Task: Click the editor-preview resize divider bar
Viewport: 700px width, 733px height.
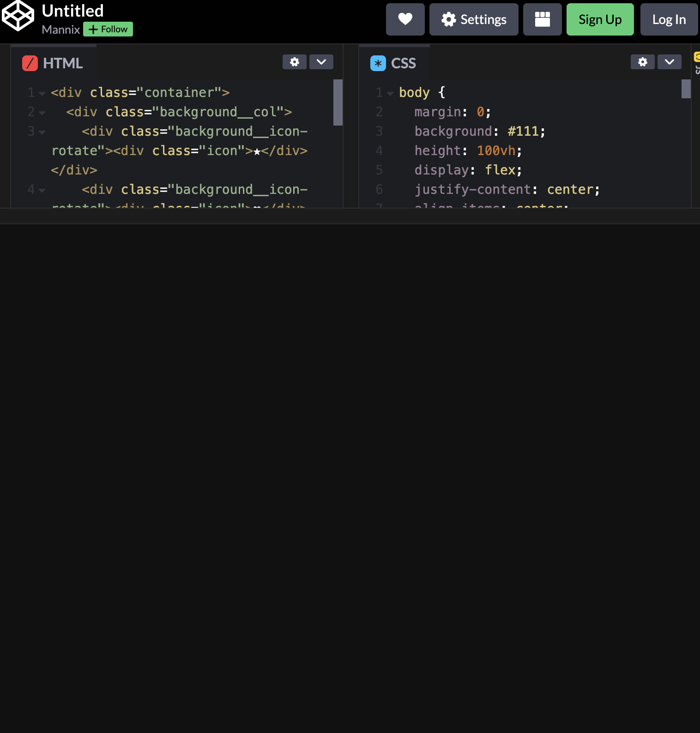Action: click(x=350, y=216)
